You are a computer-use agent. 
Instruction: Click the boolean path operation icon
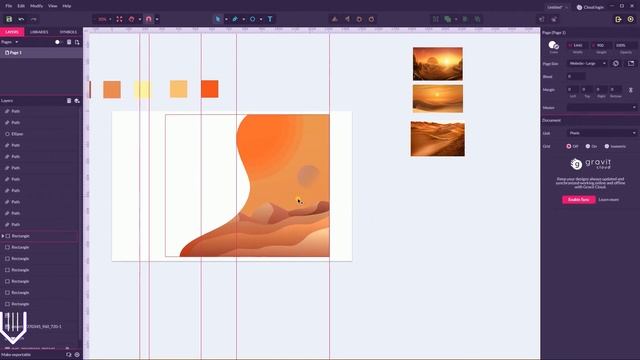coord(448,19)
